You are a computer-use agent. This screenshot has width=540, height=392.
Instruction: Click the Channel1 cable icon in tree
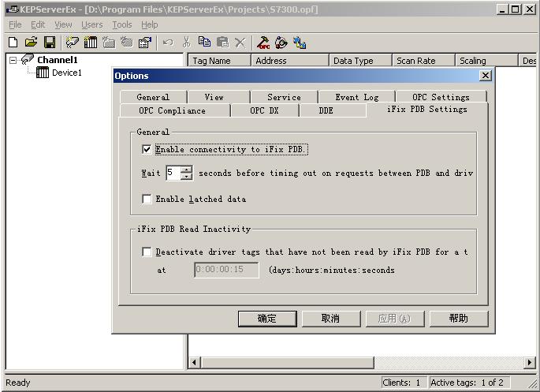28,59
